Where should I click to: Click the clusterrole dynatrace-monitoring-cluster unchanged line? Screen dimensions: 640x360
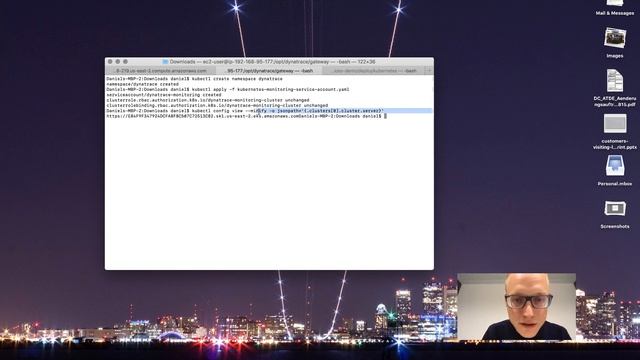click(208, 100)
